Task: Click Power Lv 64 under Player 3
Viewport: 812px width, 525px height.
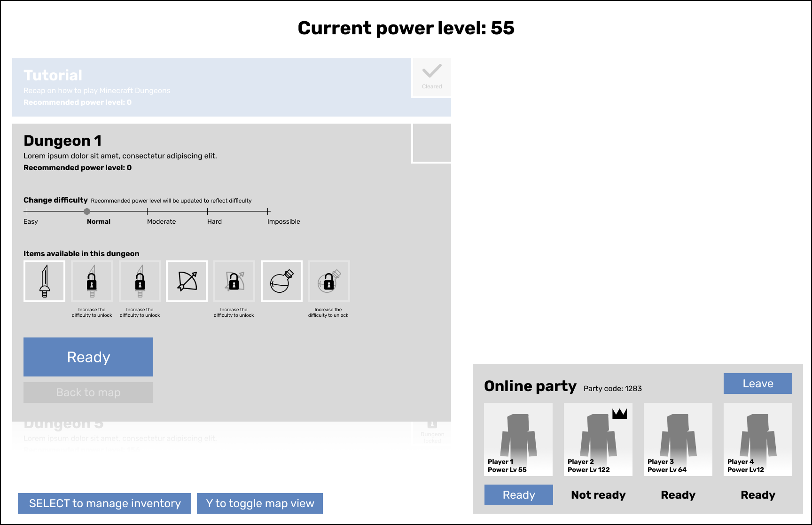Action: [x=667, y=470]
